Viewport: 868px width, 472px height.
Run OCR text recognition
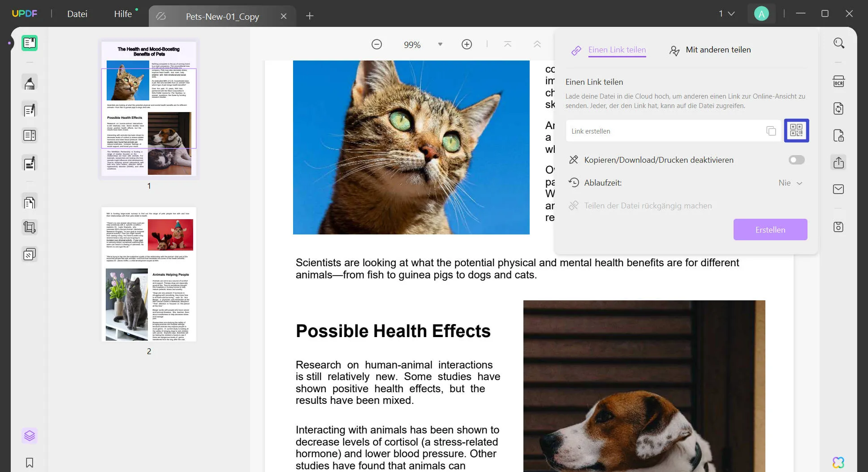pos(839,82)
